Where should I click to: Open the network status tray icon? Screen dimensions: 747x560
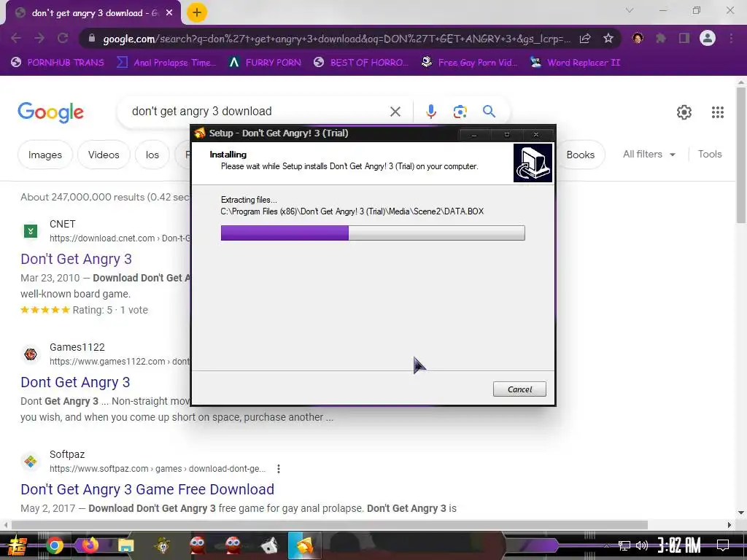624,545
